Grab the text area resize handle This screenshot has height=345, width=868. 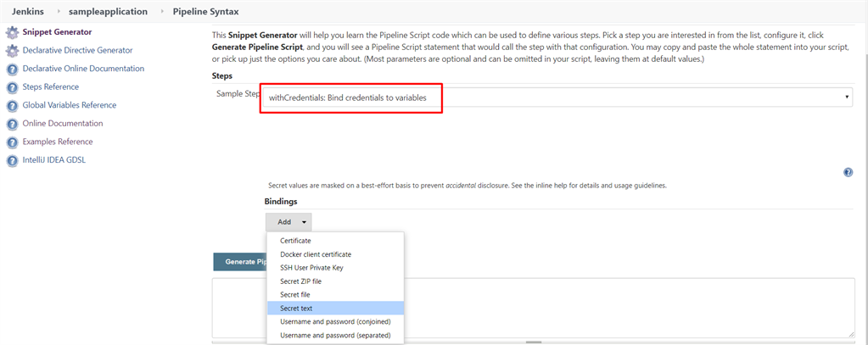tap(851, 334)
